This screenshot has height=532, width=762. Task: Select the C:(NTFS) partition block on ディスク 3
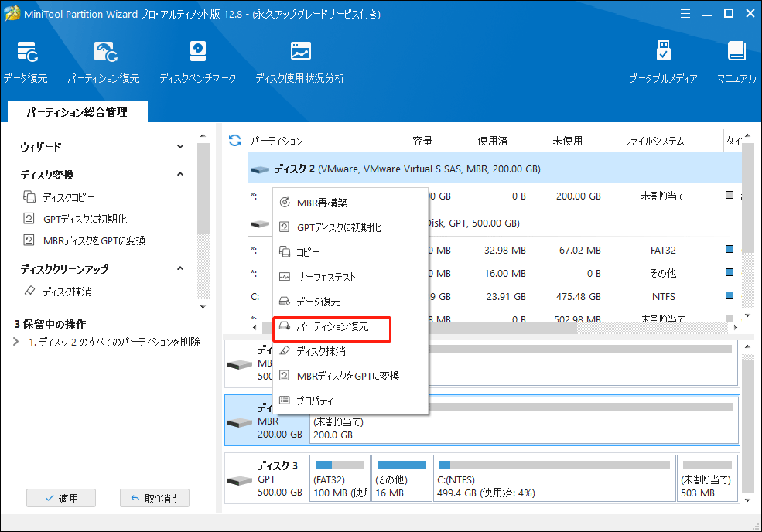(553, 479)
